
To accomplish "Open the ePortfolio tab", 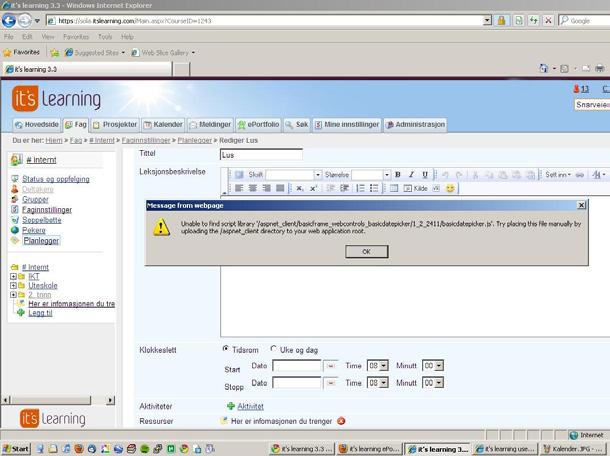I will click(x=258, y=125).
